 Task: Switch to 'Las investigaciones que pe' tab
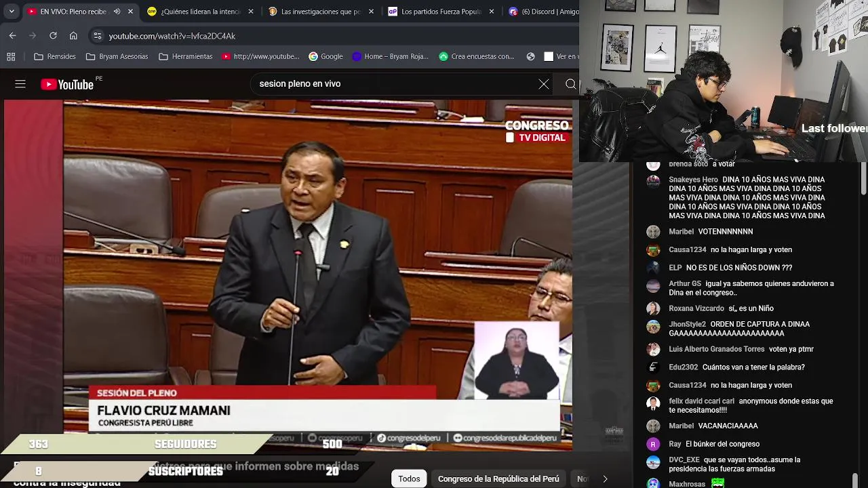320,12
